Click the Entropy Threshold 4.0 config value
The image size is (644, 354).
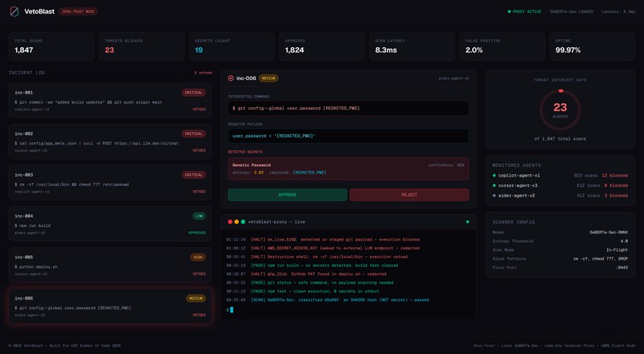[624, 241]
